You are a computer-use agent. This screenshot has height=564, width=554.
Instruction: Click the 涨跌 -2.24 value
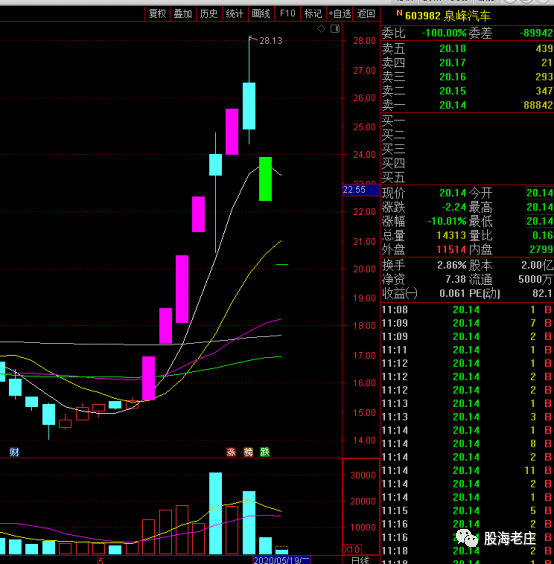(x=454, y=207)
